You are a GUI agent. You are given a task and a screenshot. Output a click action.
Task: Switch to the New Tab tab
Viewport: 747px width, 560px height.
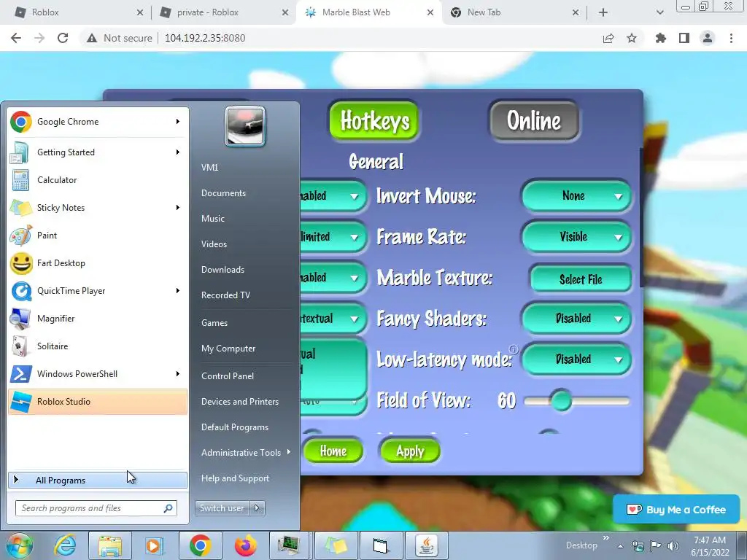[514, 12]
